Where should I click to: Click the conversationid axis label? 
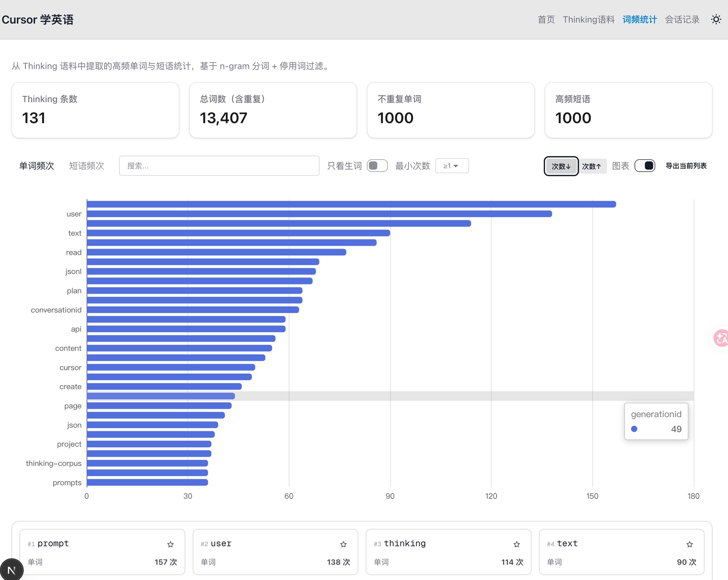56,310
